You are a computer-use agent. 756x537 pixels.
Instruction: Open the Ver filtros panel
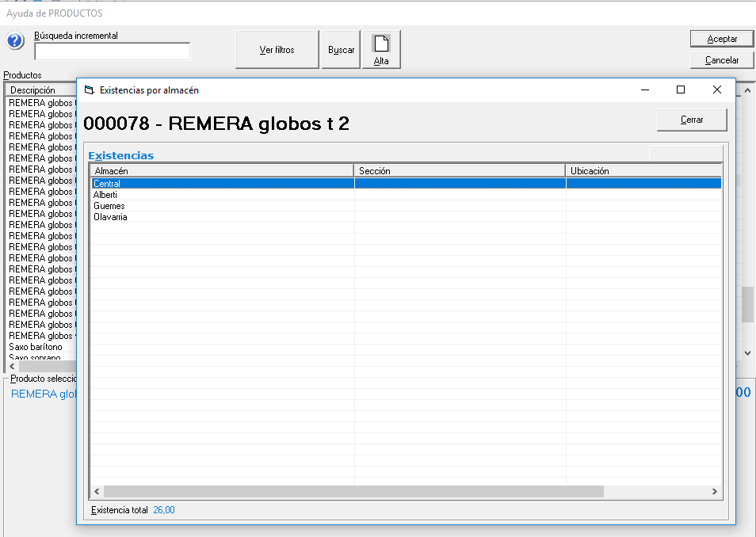(x=277, y=50)
